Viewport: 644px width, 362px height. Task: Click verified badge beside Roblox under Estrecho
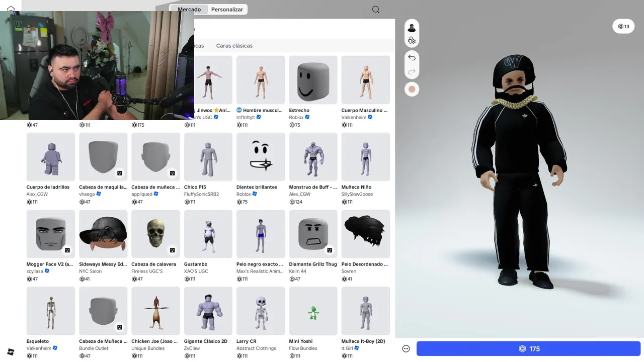pos(307,117)
